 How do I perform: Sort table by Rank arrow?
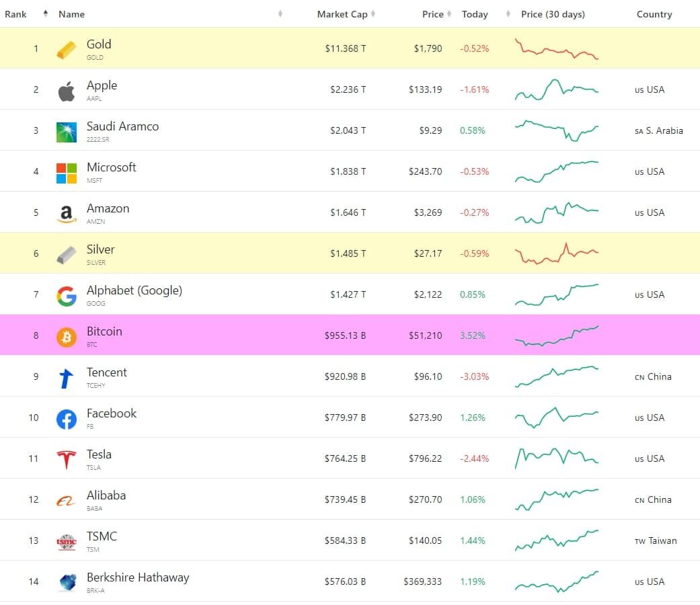[x=46, y=13]
